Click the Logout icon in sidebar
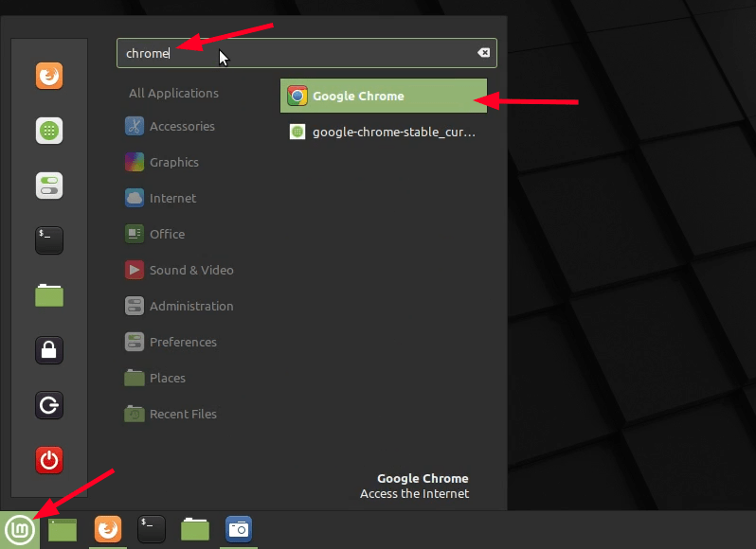756x549 pixels. (x=49, y=405)
